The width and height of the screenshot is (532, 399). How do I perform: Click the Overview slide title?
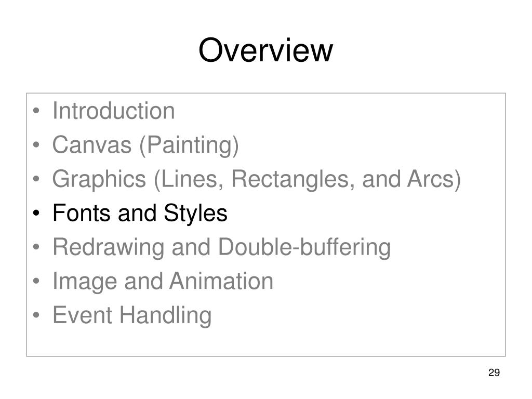point(265,50)
